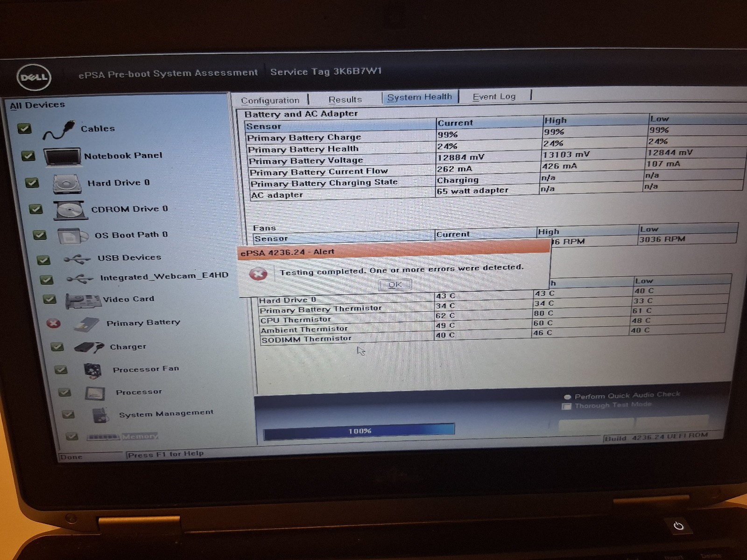Select the CDROM Drive 0 disc icon
The height and width of the screenshot is (560, 747).
click(71, 210)
